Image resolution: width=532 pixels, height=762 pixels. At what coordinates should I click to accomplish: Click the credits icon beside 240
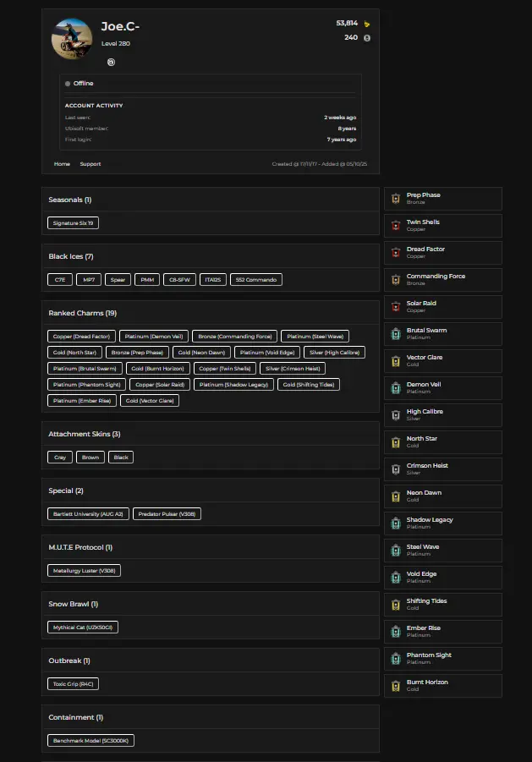(367, 38)
